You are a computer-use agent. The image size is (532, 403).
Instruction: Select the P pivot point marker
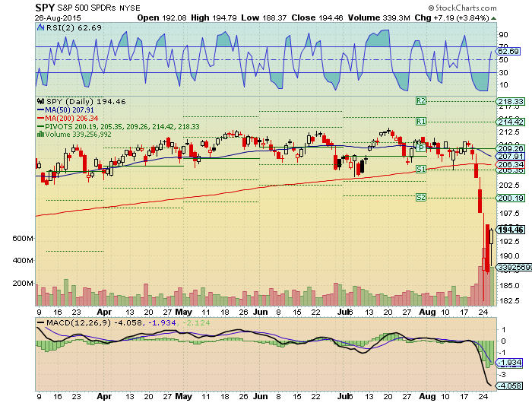pos(421,148)
